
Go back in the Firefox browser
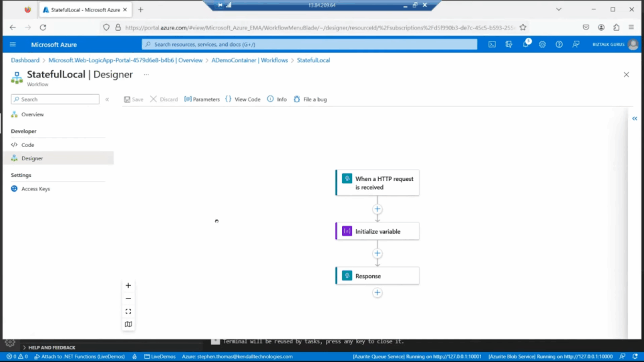point(13,28)
